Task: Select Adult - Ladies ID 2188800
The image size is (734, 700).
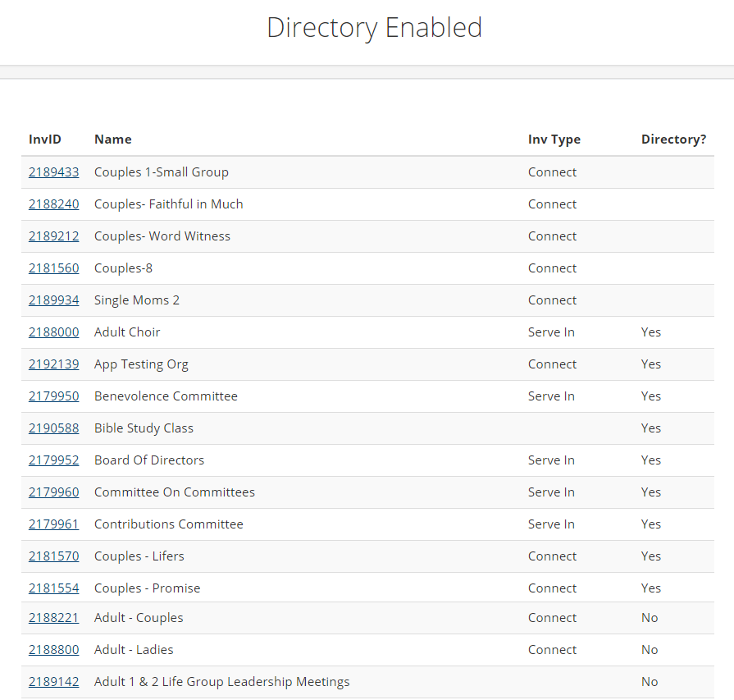Action: 54,649
